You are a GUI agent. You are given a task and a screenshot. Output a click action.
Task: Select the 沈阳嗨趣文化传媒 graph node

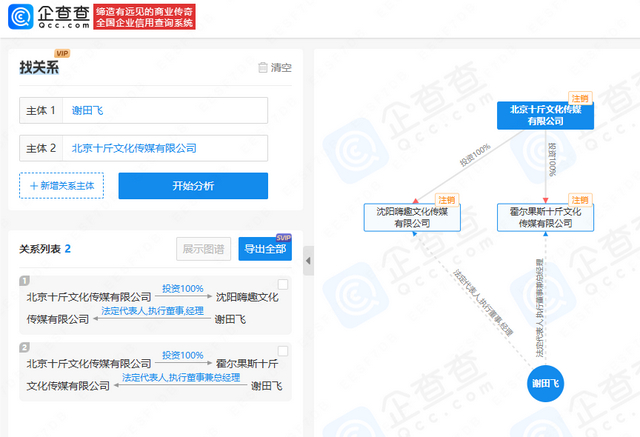(411, 217)
